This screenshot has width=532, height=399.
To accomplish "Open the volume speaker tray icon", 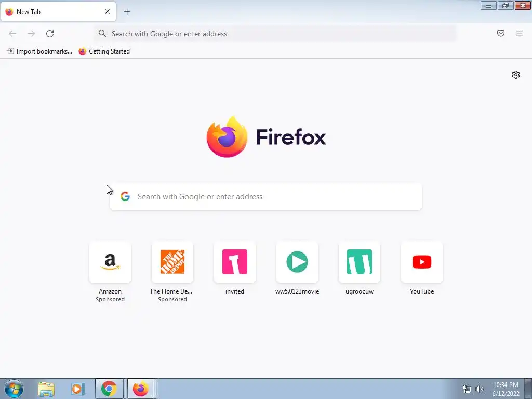I will (480, 389).
